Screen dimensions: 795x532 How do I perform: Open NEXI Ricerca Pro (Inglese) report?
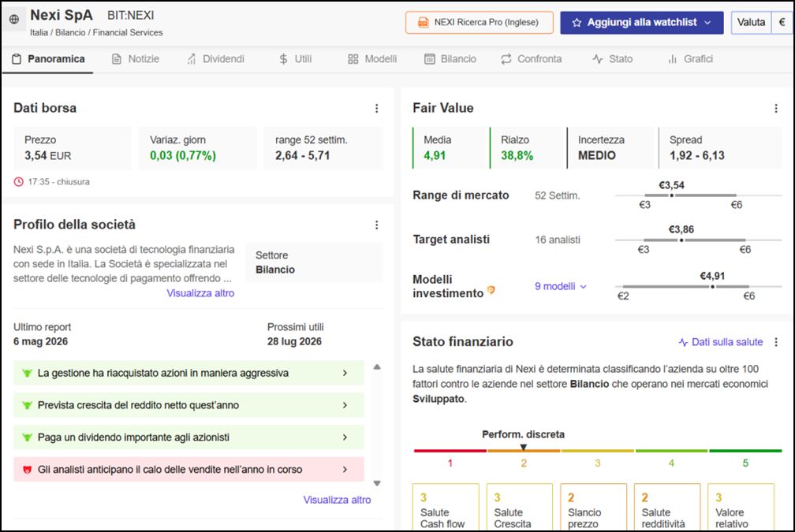click(480, 23)
